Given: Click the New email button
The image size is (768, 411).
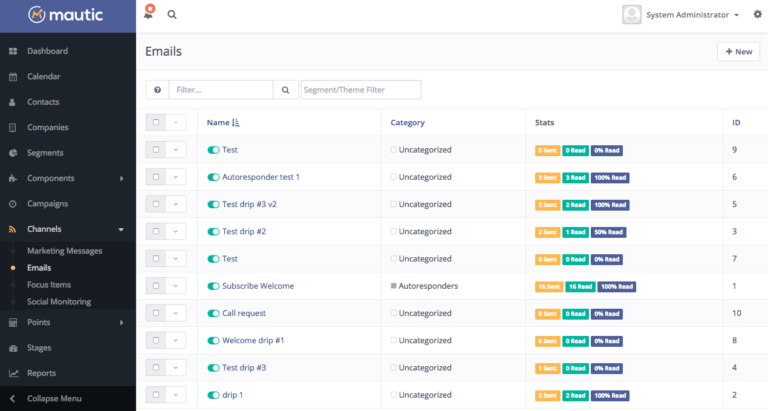Looking at the screenshot, I should 738,51.
